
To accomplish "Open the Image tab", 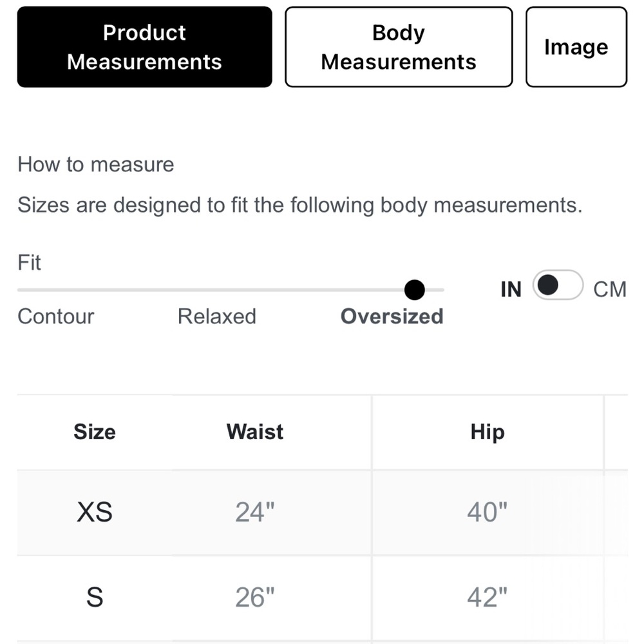I will pyautogui.click(x=576, y=47).
